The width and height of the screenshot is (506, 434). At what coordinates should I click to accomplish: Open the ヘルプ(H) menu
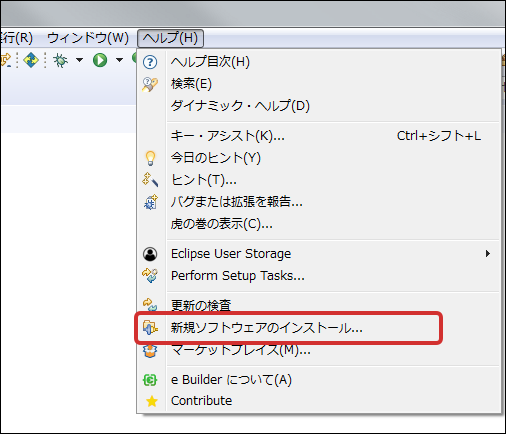170,38
